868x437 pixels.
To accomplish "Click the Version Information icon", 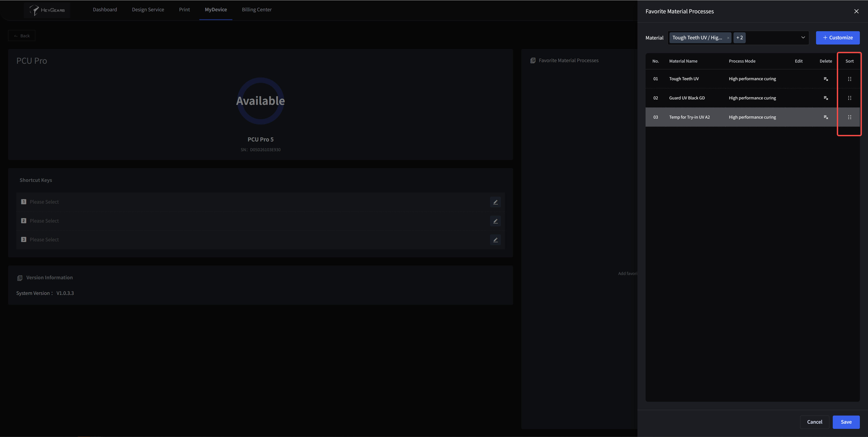I will [x=20, y=278].
